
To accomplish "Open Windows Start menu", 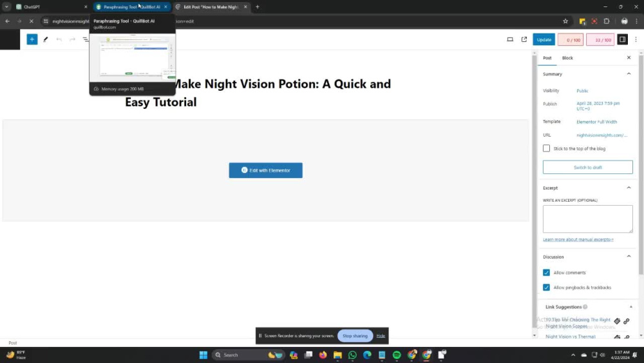I will pyautogui.click(x=204, y=355).
